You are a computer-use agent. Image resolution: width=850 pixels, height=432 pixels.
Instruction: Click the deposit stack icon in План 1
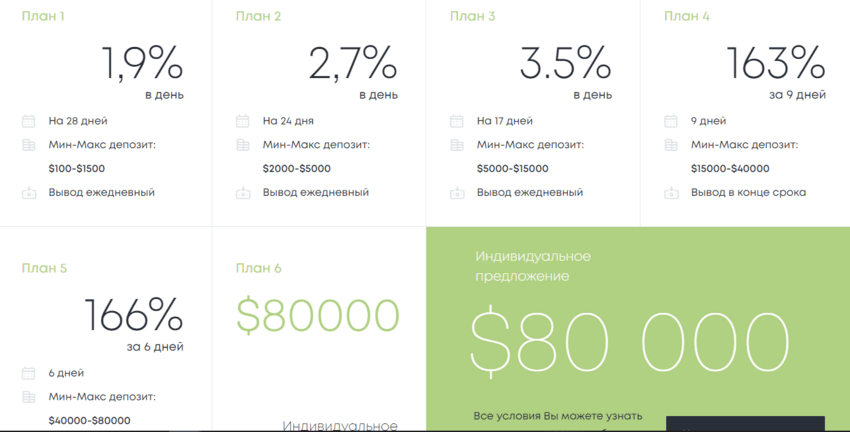tap(28, 145)
